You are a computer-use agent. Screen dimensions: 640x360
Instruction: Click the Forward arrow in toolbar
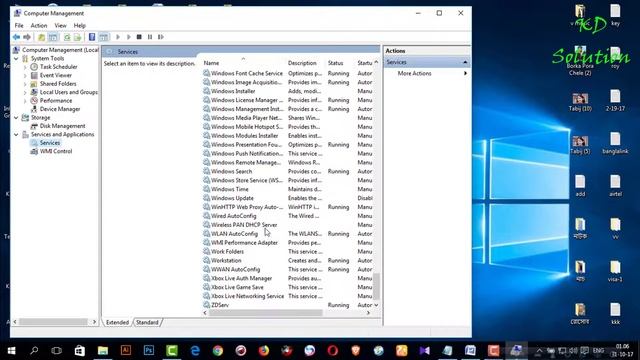[x=27, y=37]
